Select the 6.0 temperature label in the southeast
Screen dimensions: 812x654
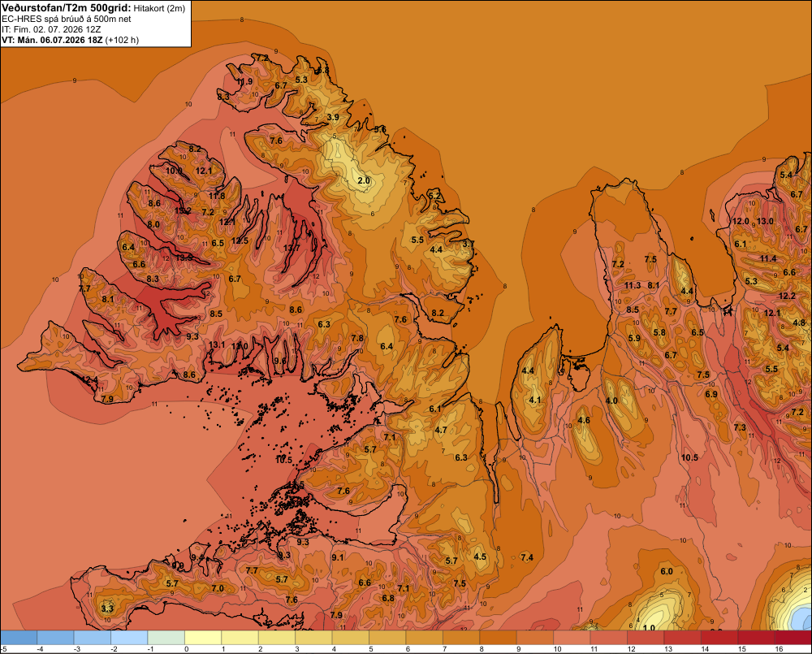667,571
